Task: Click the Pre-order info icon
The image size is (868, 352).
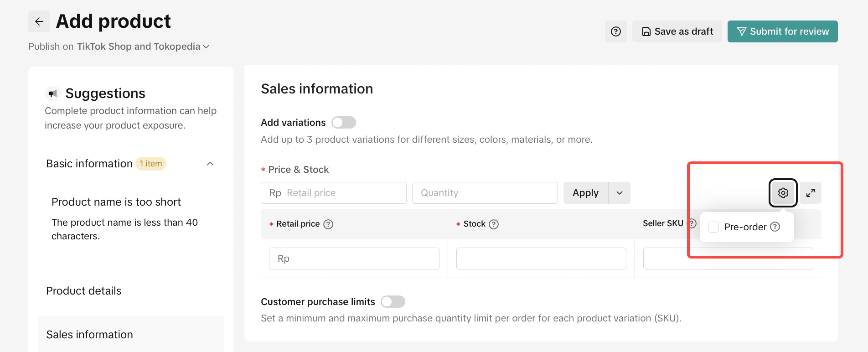Action: tap(775, 227)
